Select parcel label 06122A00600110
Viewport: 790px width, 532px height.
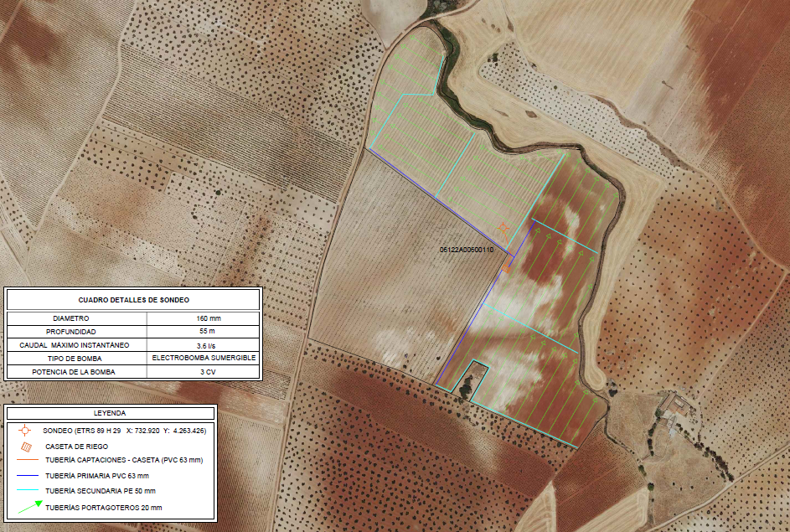point(467,251)
